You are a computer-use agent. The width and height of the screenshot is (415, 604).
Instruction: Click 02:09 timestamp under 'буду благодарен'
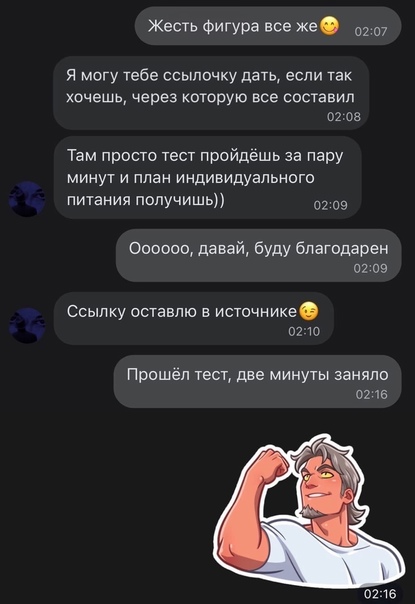point(370,268)
